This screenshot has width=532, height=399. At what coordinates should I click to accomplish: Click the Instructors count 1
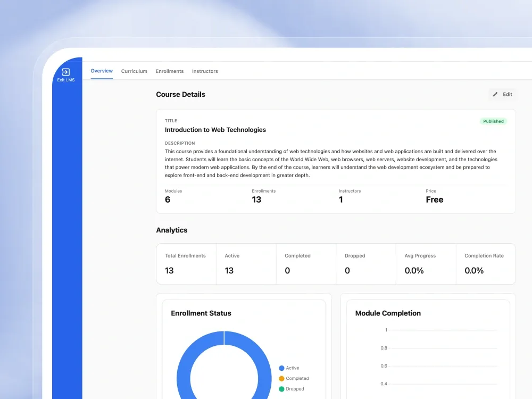[x=340, y=199]
